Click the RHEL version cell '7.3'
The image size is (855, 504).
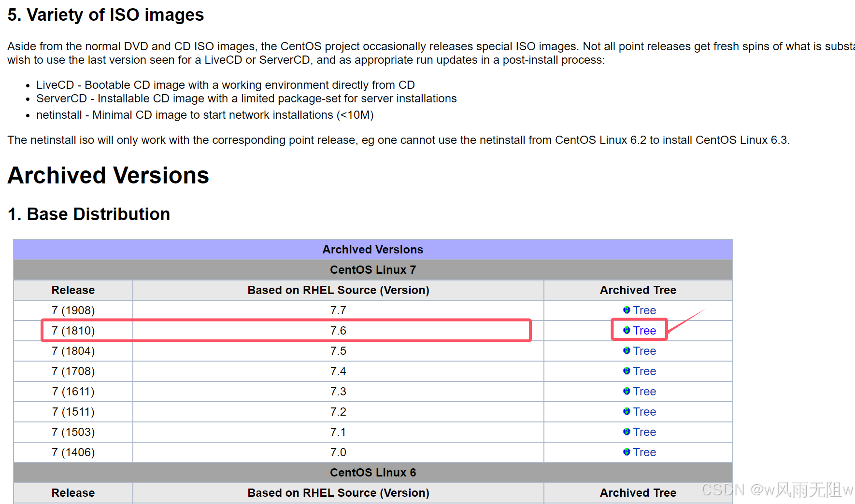point(338,392)
